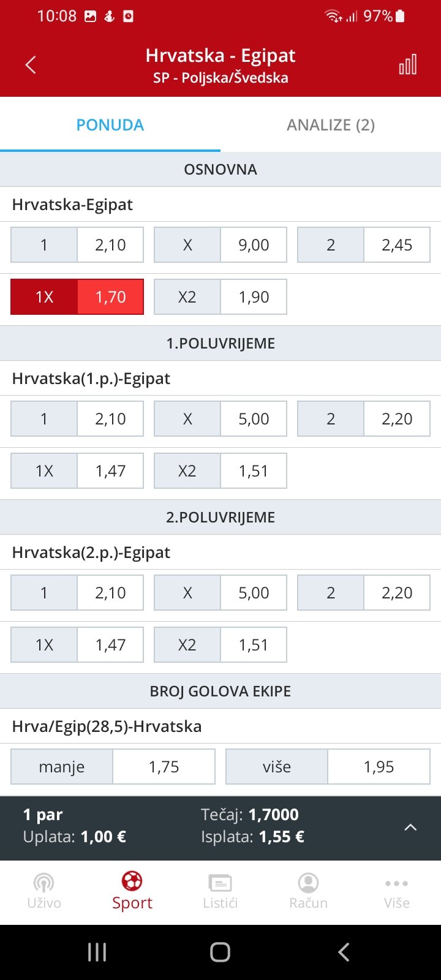441x980 pixels.
Task: Select the PONUDA tab
Action: (x=110, y=125)
